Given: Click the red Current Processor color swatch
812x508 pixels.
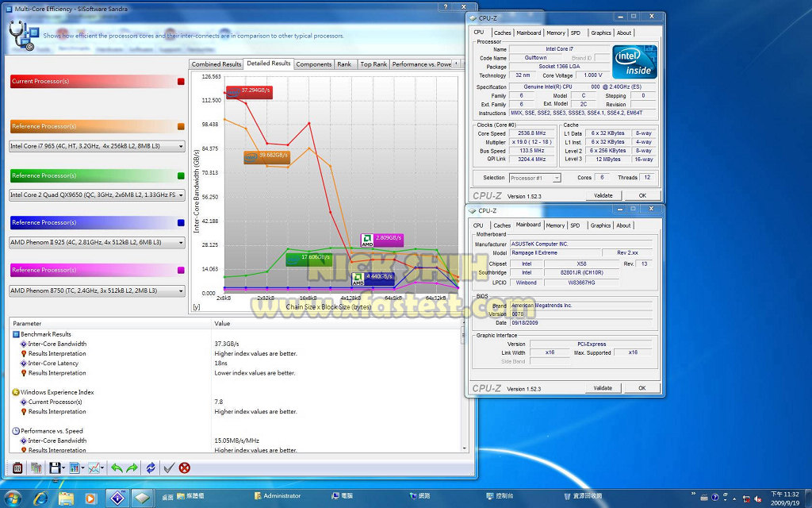Looking at the screenshot, I should tap(181, 81).
